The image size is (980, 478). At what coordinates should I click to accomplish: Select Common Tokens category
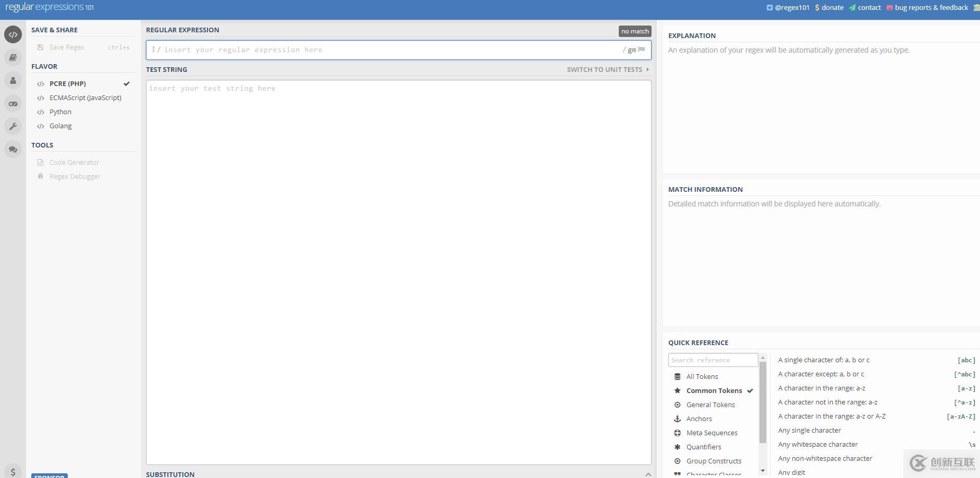713,390
